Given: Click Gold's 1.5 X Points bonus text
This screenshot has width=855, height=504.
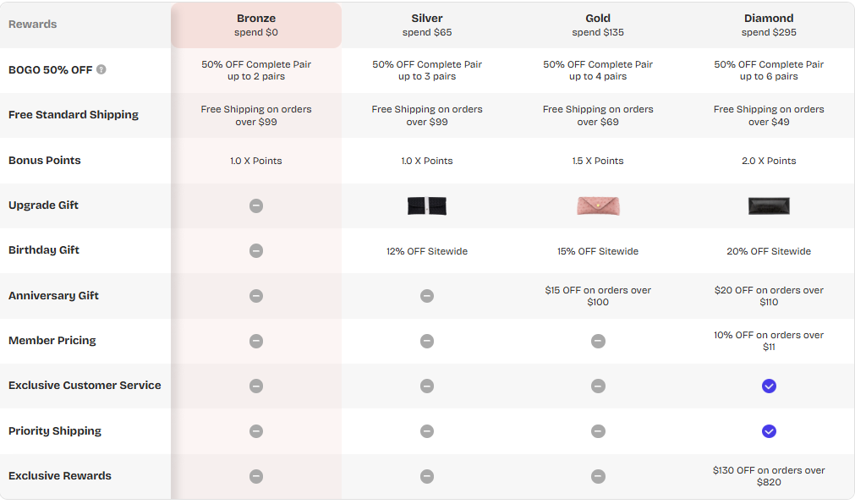Looking at the screenshot, I should tap(598, 161).
